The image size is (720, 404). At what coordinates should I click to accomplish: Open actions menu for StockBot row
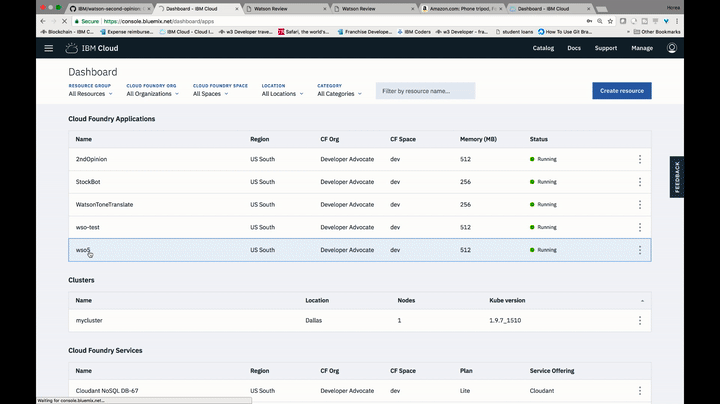pyautogui.click(x=640, y=182)
